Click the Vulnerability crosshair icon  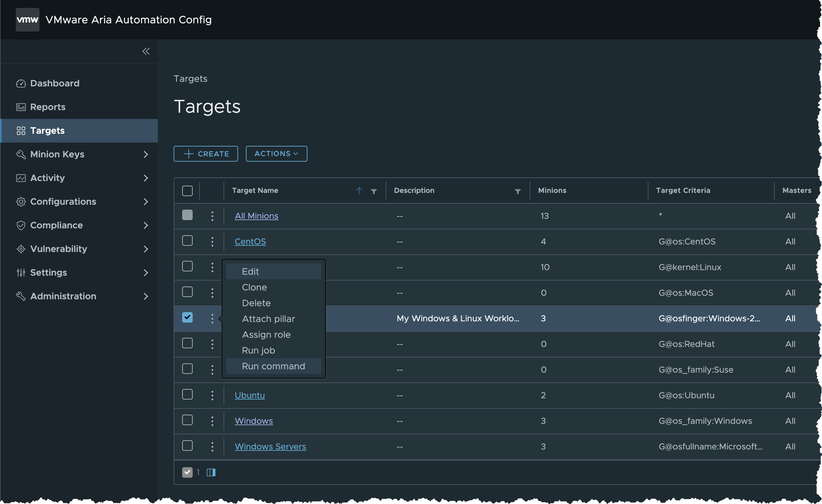pos(21,249)
